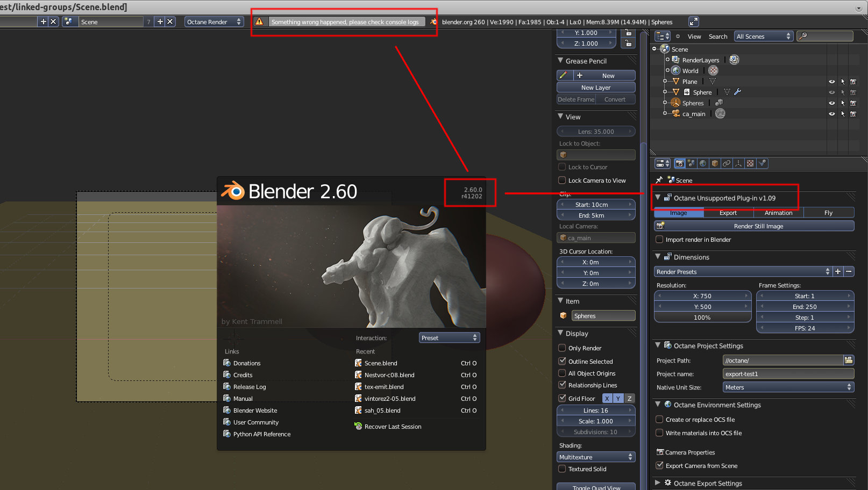Select the Image tab in Octane panel
Image resolution: width=868 pixels, height=490 pixels.
pyautogui.click(x=679, y=213)
